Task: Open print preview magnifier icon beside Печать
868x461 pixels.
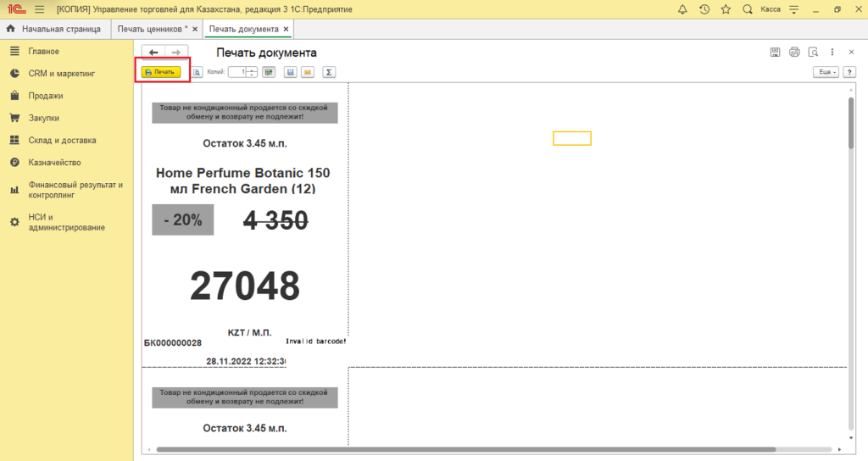Action: (197, 72)
